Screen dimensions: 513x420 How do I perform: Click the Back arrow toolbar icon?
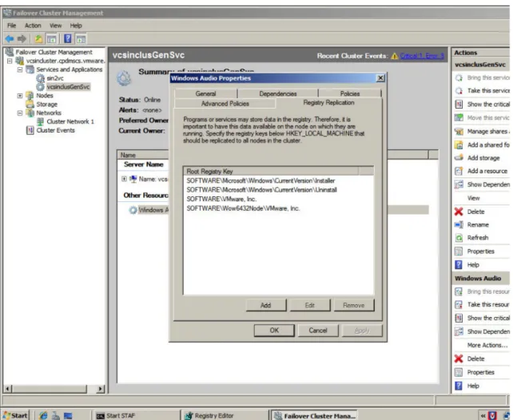[x=10, y=39]
